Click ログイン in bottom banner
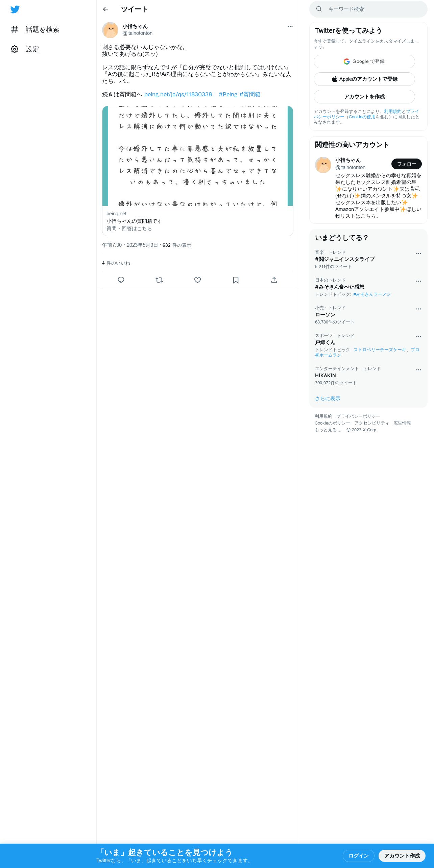 tap(359, 856)
